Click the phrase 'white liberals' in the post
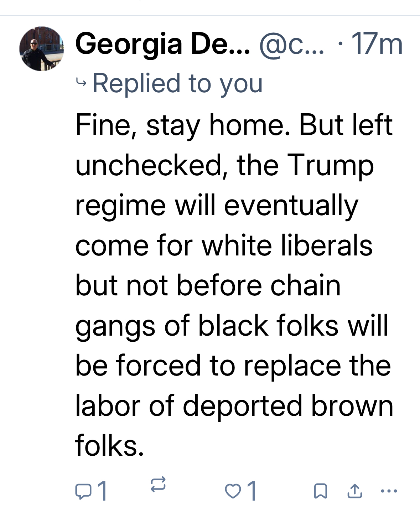Screen dimensions: 420x507 click(x=287, y=246)
